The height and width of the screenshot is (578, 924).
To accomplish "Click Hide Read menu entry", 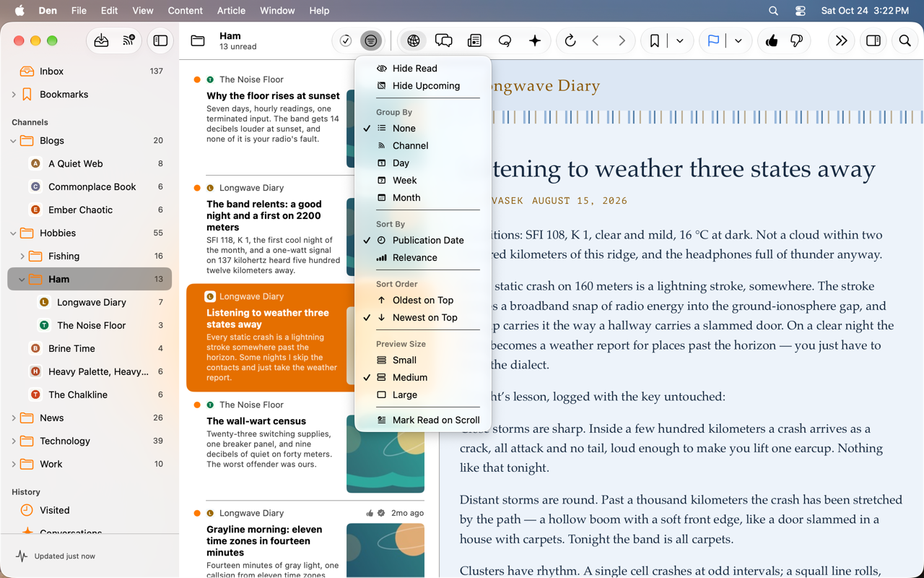I will [423, 68].
